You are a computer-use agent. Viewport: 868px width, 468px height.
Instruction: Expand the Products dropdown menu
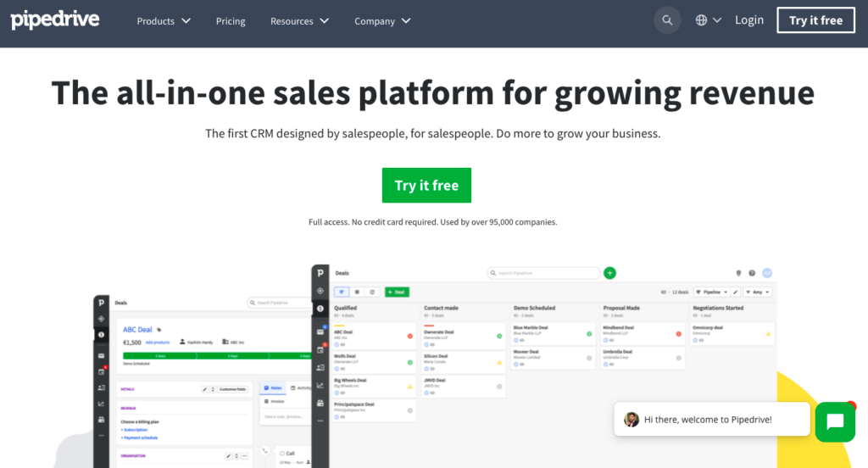pyautogui.click(x=164, y=21)
